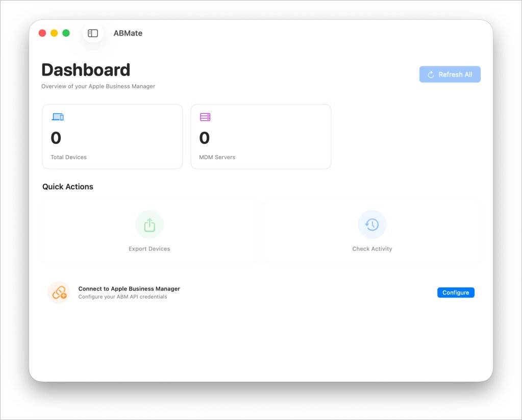Click the Total Devices count number
The width and height of the screenshot is (522, 420).
point(56,138)
